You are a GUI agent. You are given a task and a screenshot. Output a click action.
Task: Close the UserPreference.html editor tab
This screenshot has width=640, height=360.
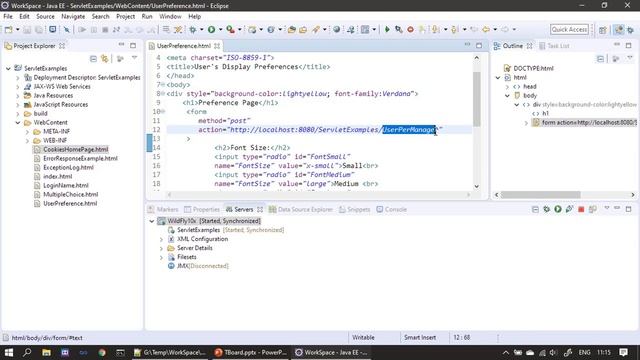(217, 46)
